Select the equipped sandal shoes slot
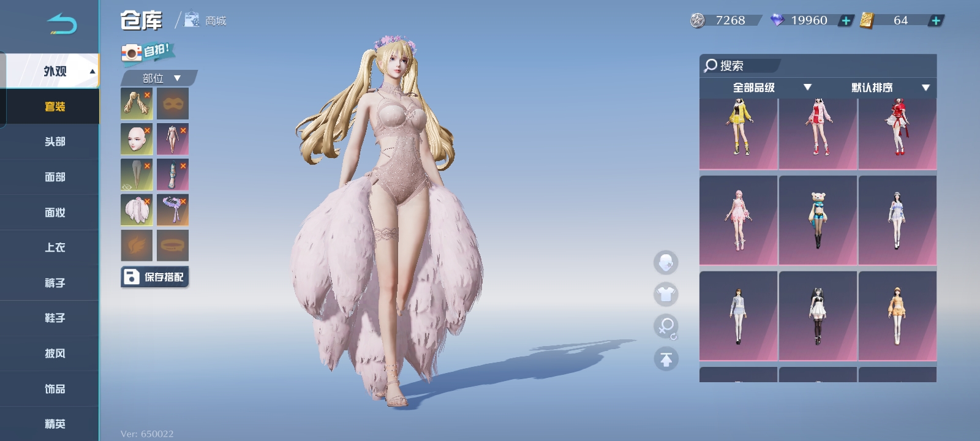The width and height of the screenshot is (980, 441). pyautogui.click(x=173, y=174)
